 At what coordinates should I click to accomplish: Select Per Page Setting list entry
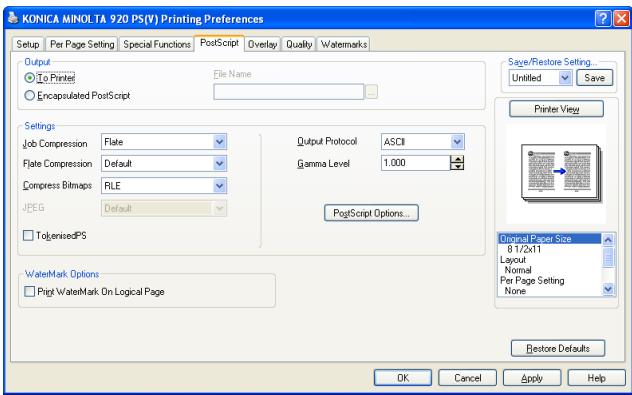(x=549, y=281)
